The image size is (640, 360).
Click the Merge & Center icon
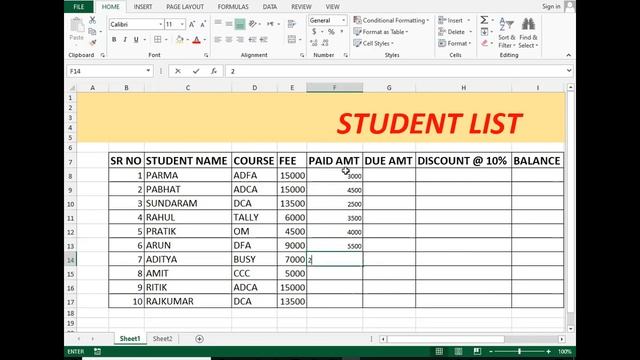coord(291,40)
